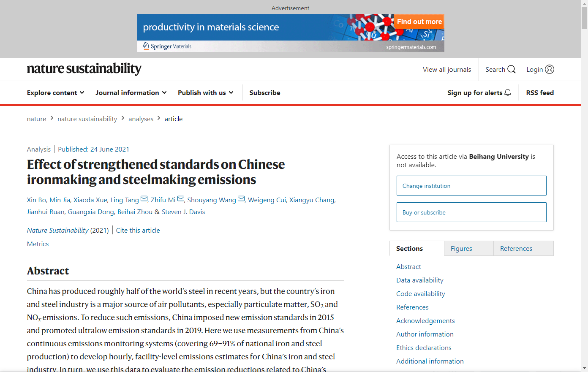Click the Change institution button
The width and height of the screenshot is (588, 372).
click(x=471, y=186)
